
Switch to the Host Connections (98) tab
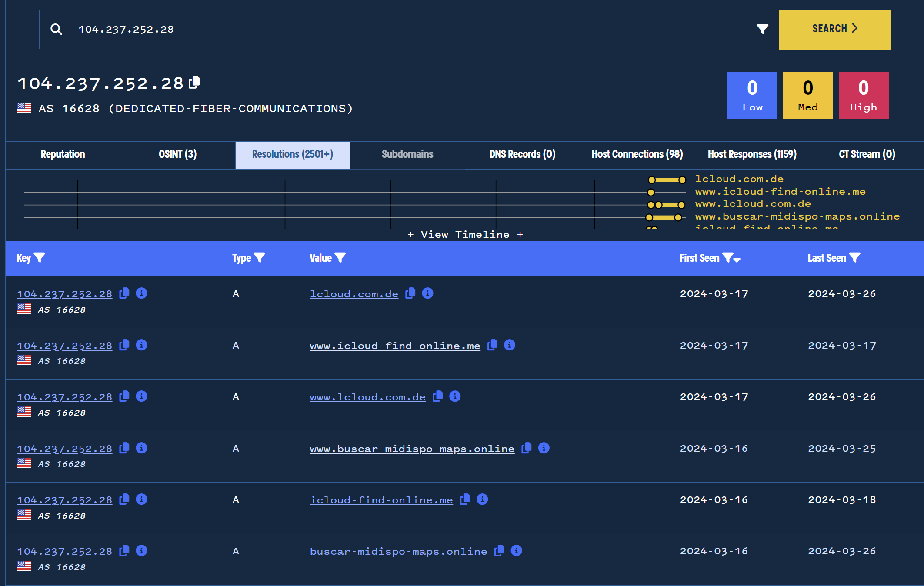637,154
